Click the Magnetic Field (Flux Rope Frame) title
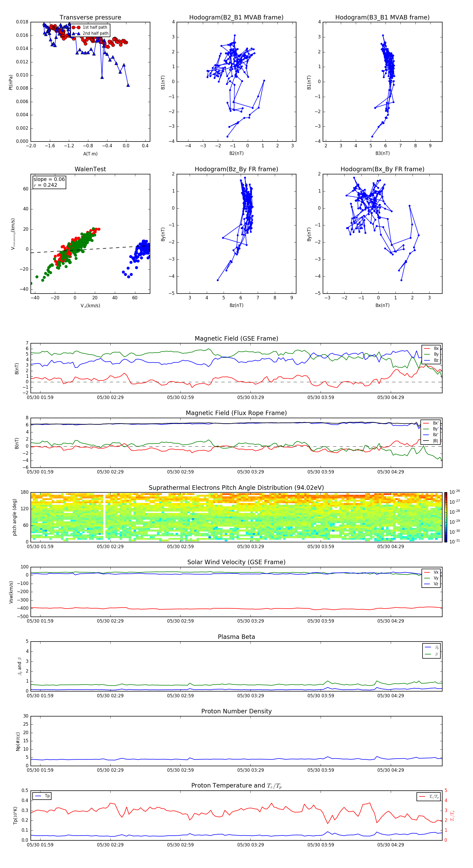Viewport: 473px width, 868px height. (236, 413)
